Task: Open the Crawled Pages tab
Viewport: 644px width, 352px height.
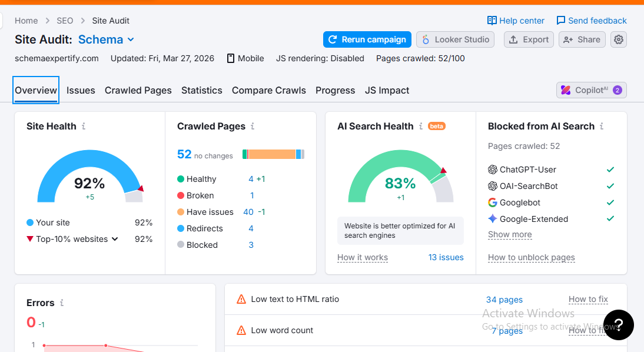Action: click(x=138, y=91)
